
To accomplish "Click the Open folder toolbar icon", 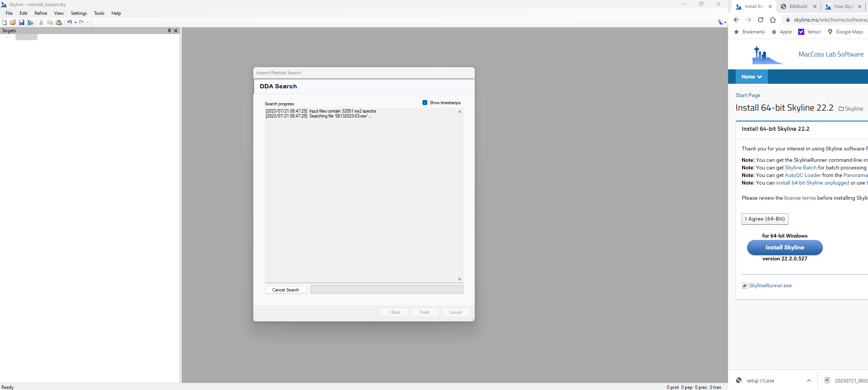I will tap(13, 22).
